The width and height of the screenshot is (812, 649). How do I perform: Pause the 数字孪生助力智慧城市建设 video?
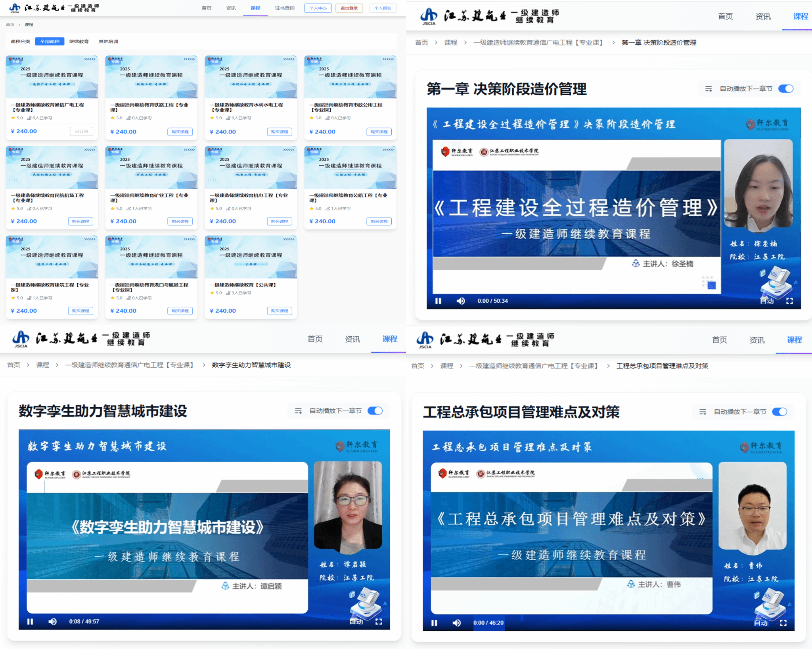click(x=30, y=621)
